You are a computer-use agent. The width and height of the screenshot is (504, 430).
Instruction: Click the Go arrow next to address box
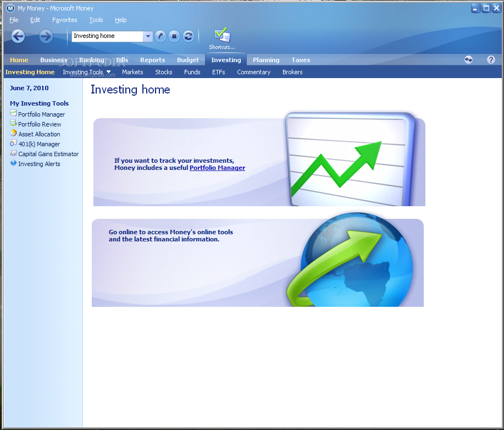pos(160,36)
